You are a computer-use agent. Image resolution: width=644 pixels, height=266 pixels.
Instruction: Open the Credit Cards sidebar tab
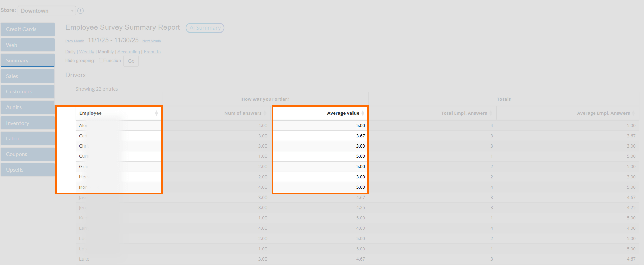tap(27, 29)
